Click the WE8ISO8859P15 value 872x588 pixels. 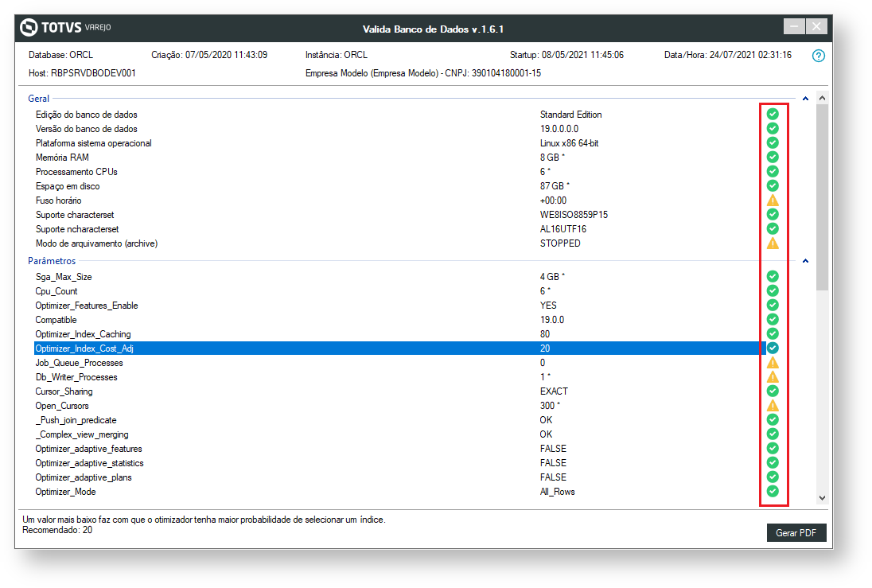pos(574,215)
